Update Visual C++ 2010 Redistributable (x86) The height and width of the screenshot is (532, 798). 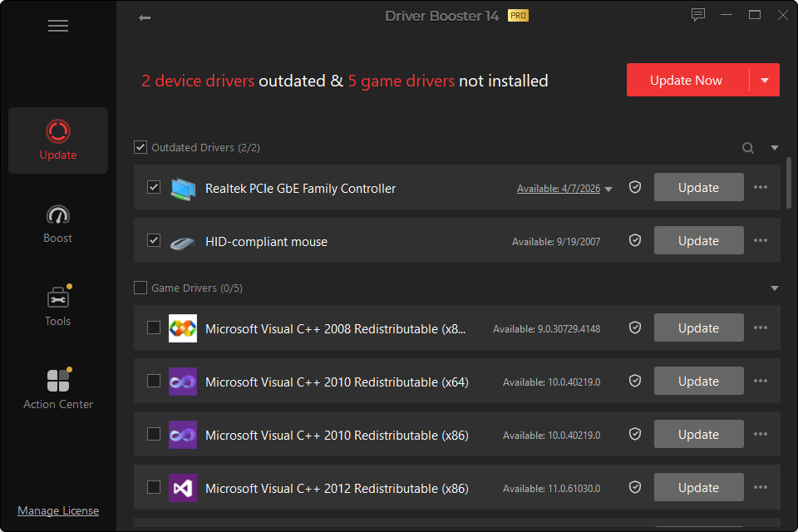pyautogui.click(x=699, y=434)
